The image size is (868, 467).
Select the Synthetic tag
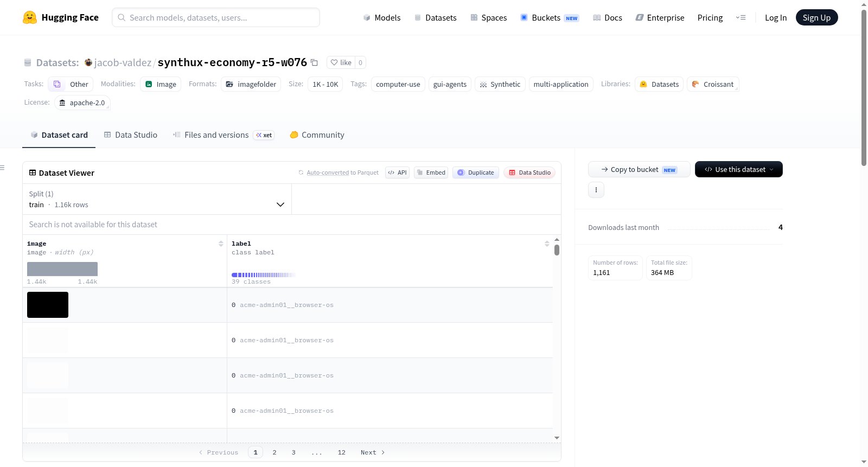point(500,84)
